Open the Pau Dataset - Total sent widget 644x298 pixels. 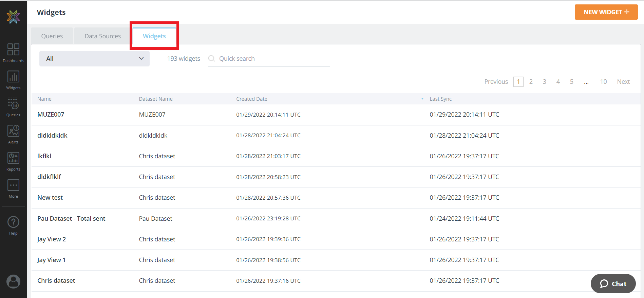71,219
